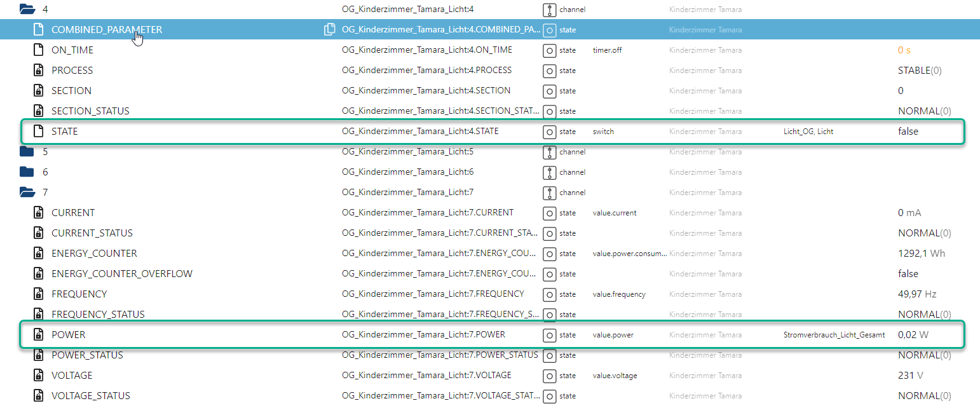The width and height of the screenshot is (980, 408).
Task: Expand the closed folder 6
Action: point(27,172)
